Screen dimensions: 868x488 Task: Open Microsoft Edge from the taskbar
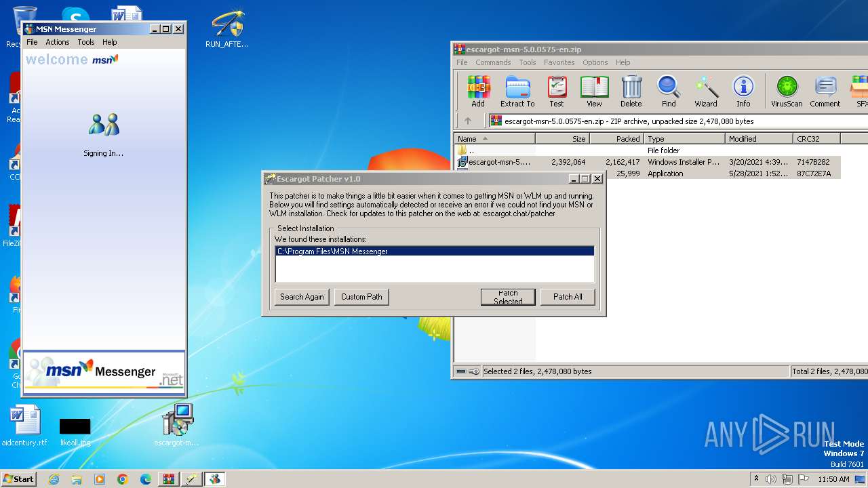(146, 479)
